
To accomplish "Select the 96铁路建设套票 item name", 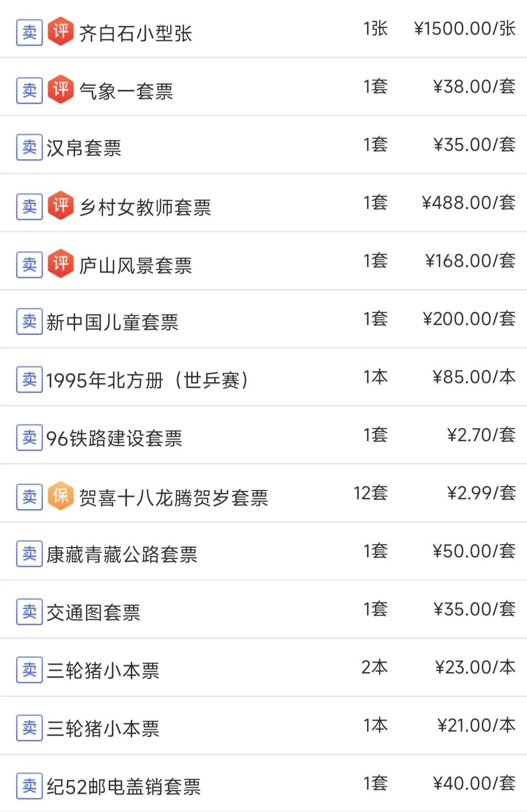I will pyautogui.click(x=114, y=438).
